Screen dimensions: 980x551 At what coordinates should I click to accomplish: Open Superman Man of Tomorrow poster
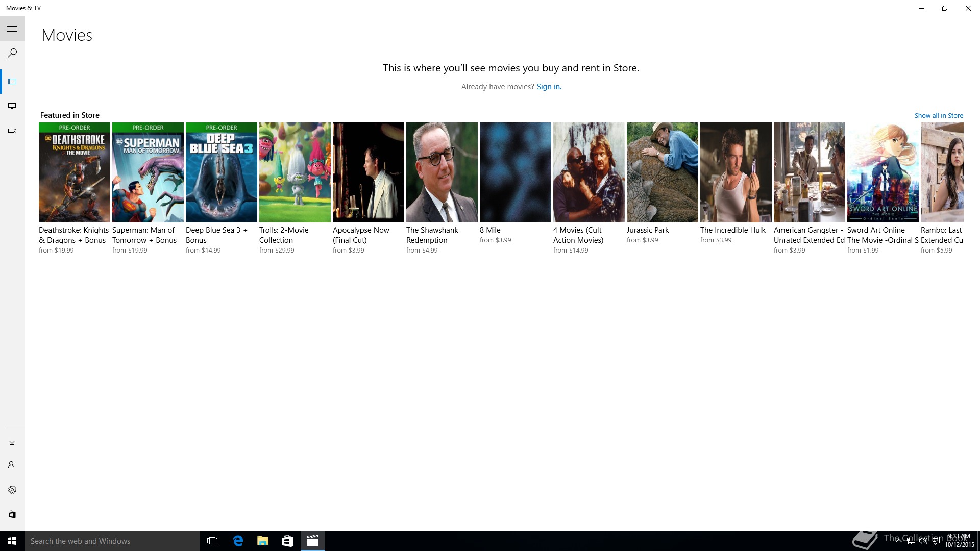pos(148,172)
